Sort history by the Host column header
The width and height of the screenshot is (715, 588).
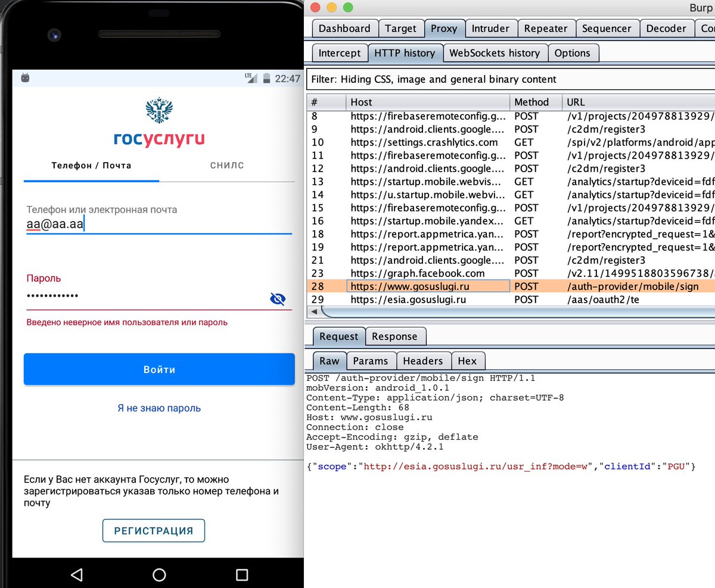[428, 102]
